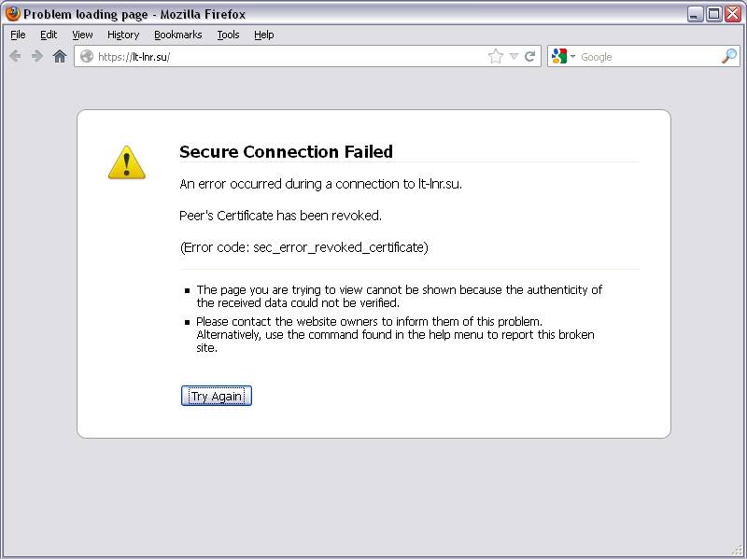
Task: Reload the page using the refresh icon
Action: pyautogui.click(x=530, y=56)
